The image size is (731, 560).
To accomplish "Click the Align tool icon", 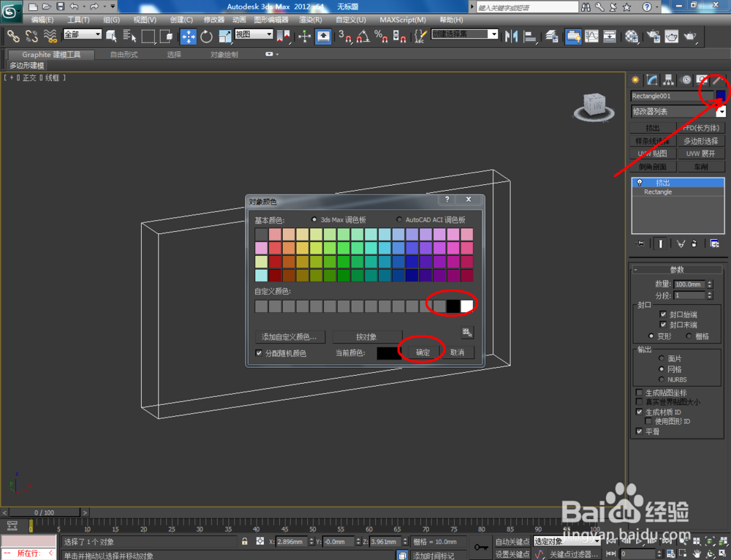I will pyautogui.click(x=530, y=36).
